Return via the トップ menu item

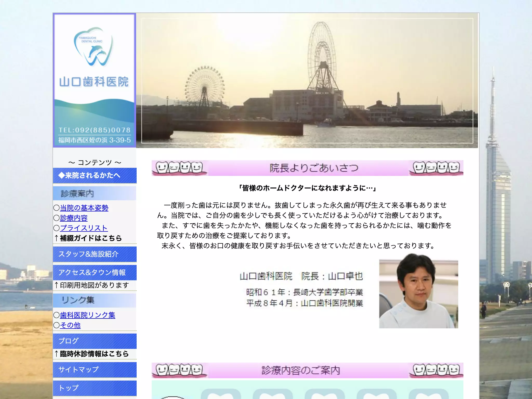(x=95, y=388)
